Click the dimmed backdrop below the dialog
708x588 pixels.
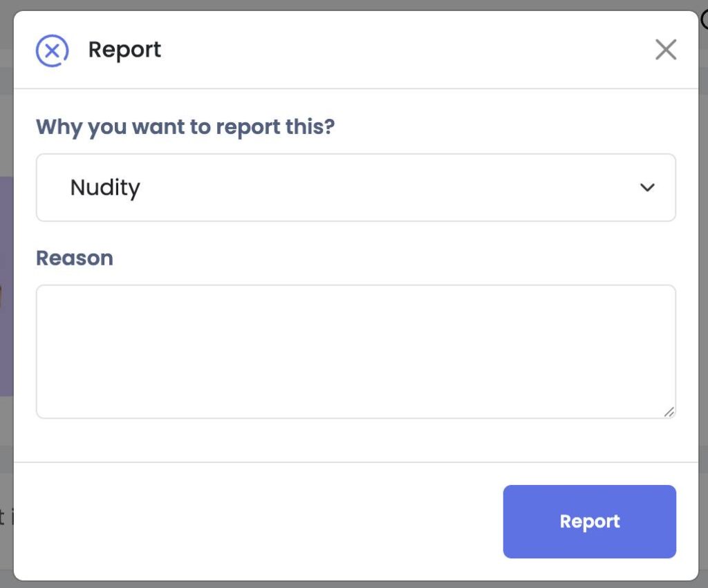pos(354,585)
